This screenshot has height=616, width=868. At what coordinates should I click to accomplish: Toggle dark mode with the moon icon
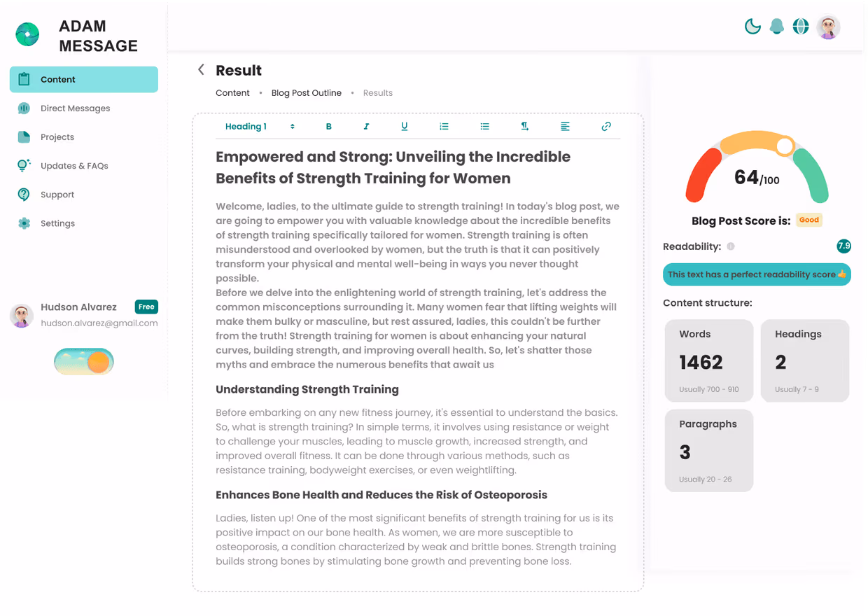click(752, 27)
